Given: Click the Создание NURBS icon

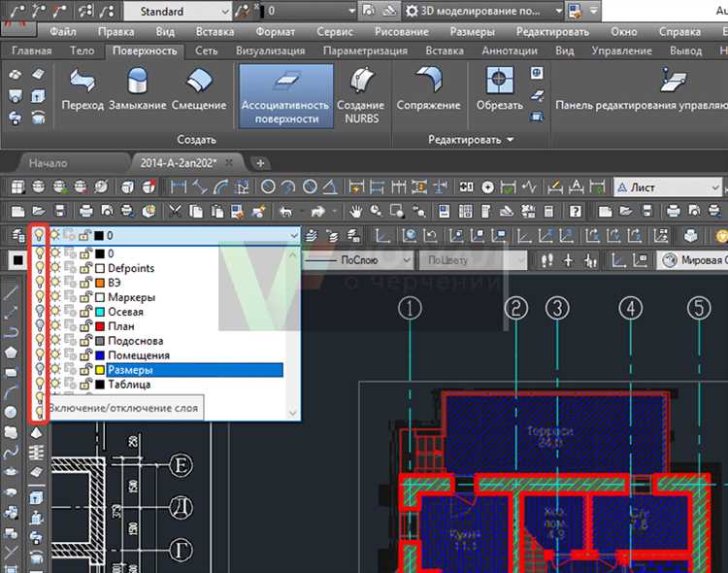Looking at the screenshot, I should [x=360, y=82].
